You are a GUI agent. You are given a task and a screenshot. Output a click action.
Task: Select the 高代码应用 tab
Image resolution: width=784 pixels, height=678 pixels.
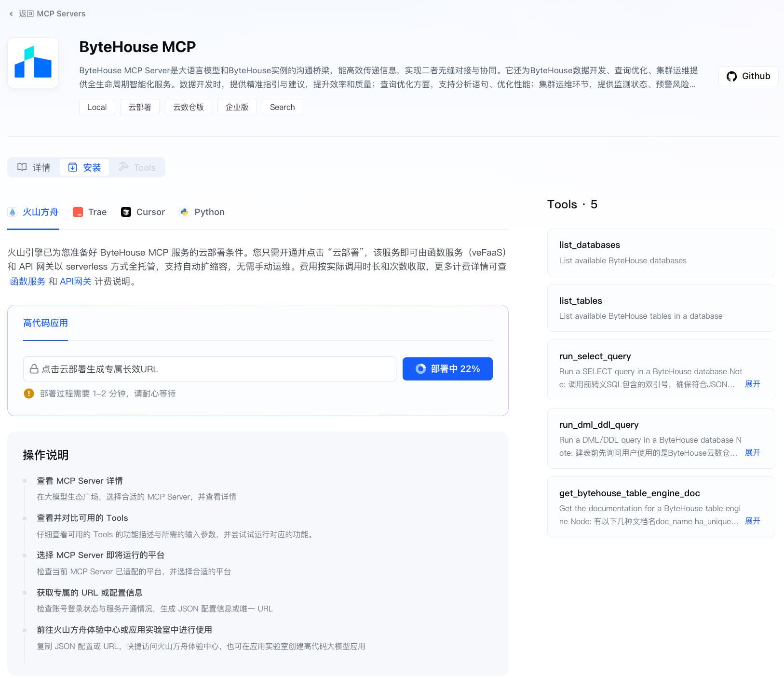[x=45, y=323]
